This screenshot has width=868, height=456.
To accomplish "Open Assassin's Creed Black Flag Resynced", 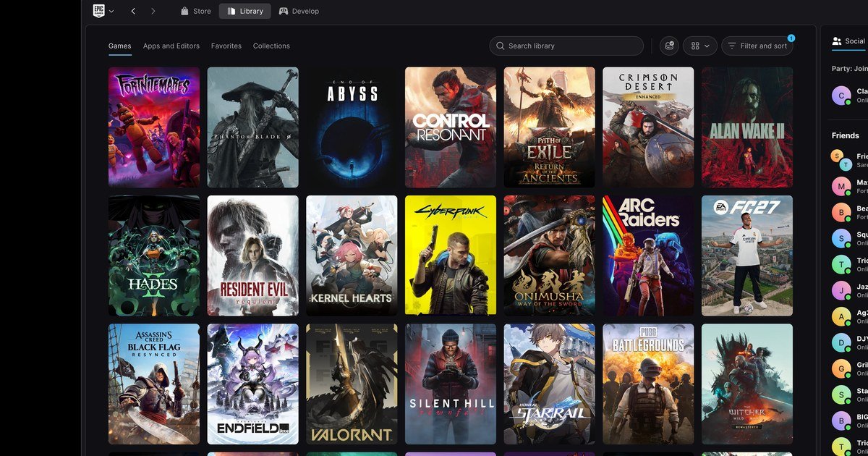I will 154,384.
